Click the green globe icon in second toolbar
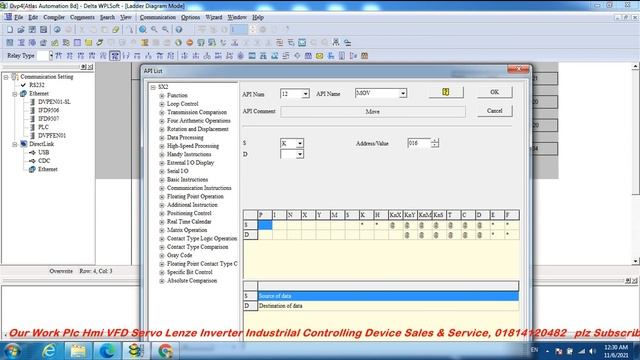Viewport: 640px width, 360px height. pyautogui.click(x=178, y=42)
